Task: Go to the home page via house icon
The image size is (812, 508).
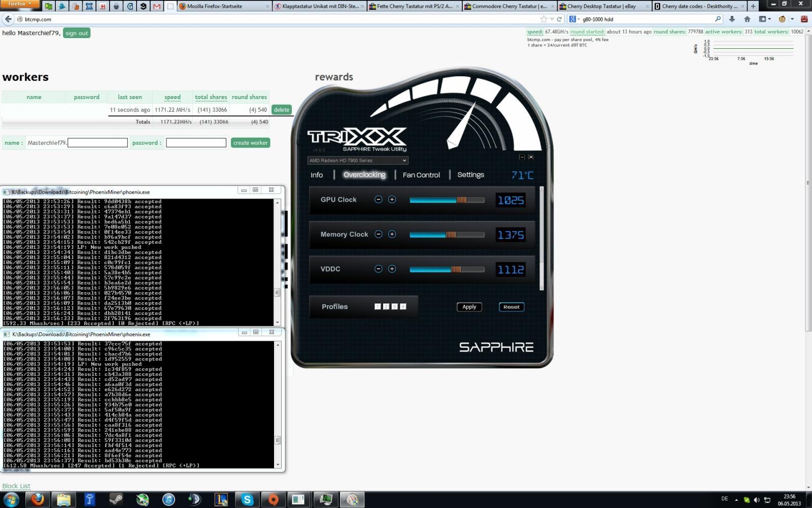Action: (747, 19)
